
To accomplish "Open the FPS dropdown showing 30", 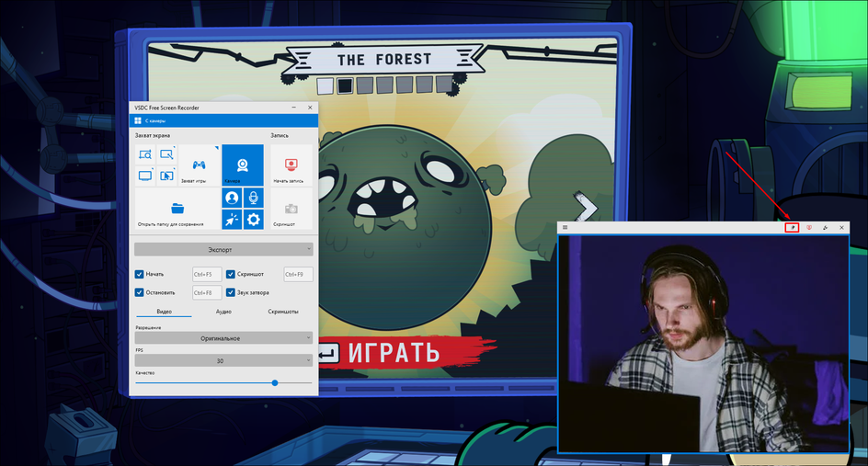I will [223, 361].
